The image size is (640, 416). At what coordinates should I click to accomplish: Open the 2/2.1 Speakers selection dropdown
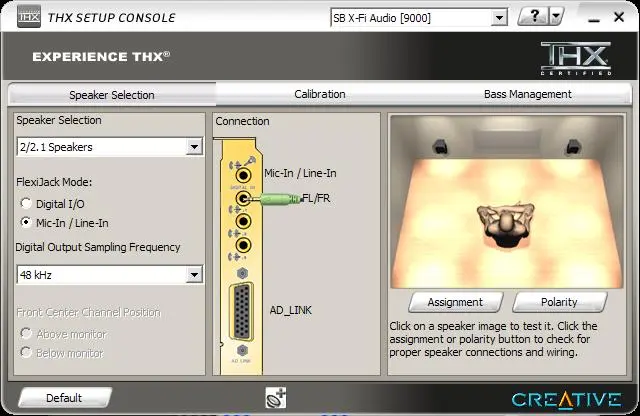[109, 147]
